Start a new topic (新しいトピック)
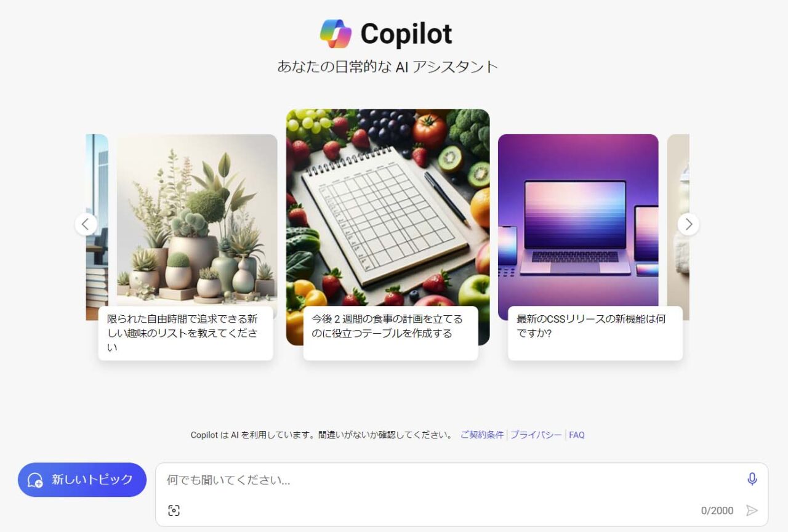 click(82, 480)
